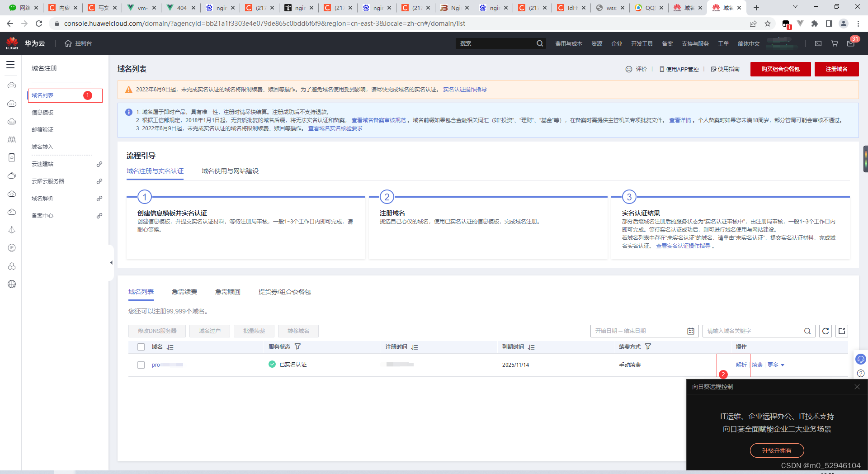
Task: Click the browser reload button
Action: (x=39, y=24)
